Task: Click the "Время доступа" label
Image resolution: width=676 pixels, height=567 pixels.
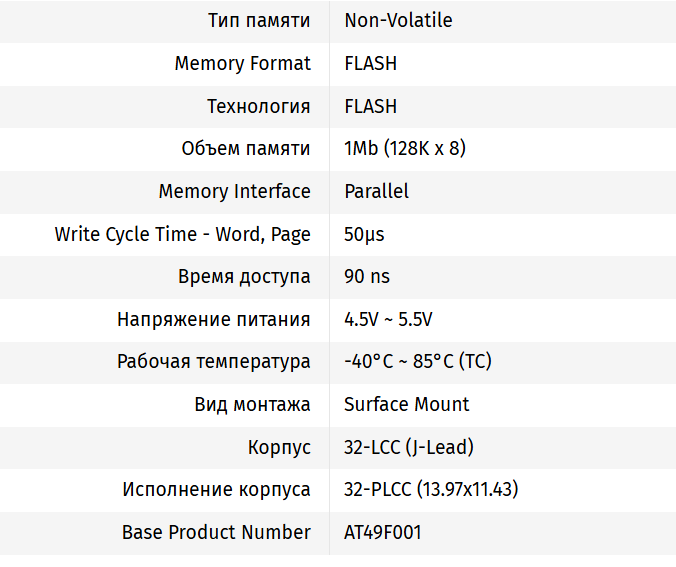Action: point(244,276)
